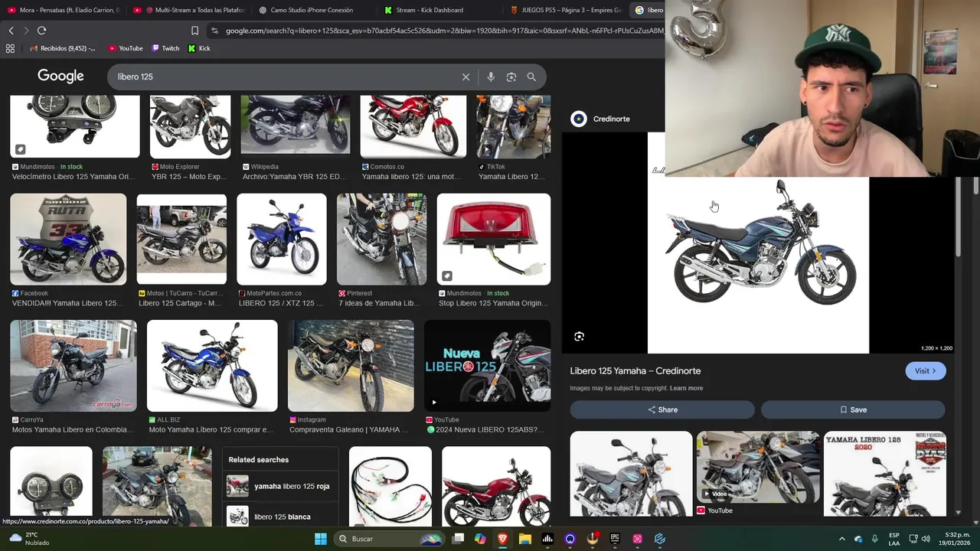This screenshot has width=980, height=551.
Task: Click the Credinorte site favicon in preview panel
Action: 579,119
